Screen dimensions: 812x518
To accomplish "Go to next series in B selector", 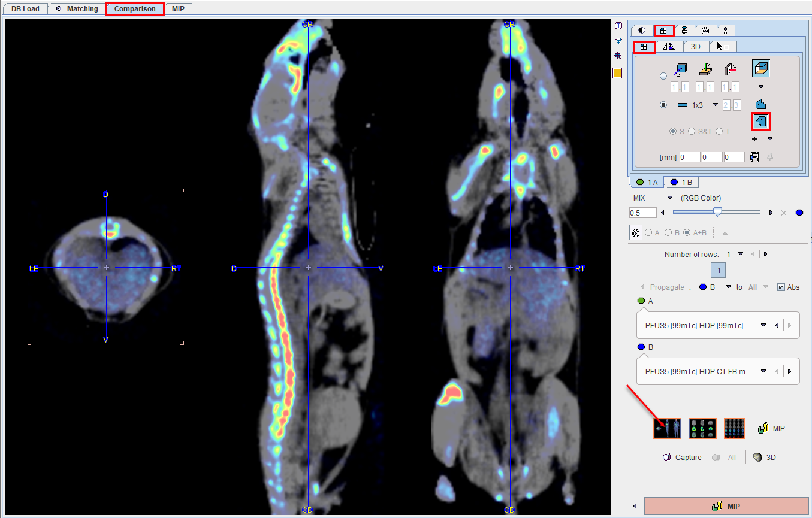I will [x=789, y=371].
